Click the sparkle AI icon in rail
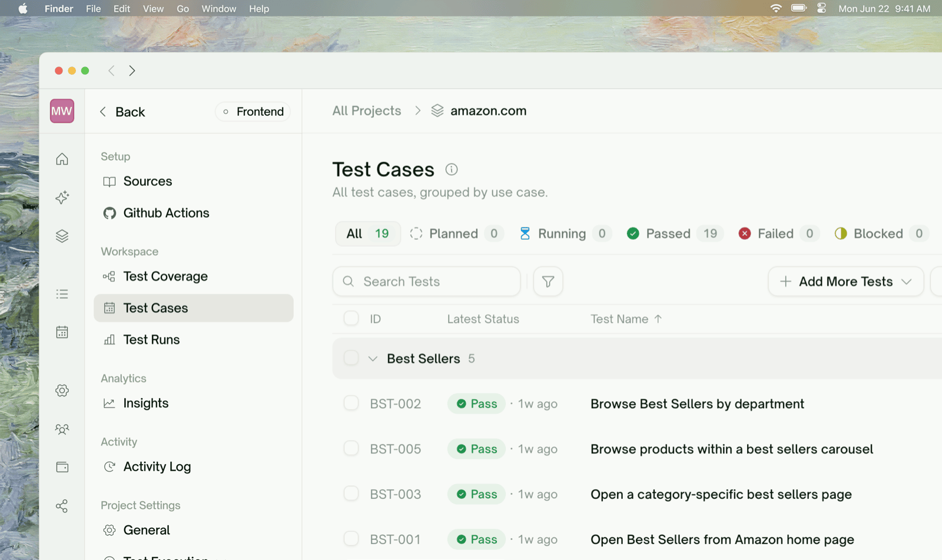 [x=62, y=197]
